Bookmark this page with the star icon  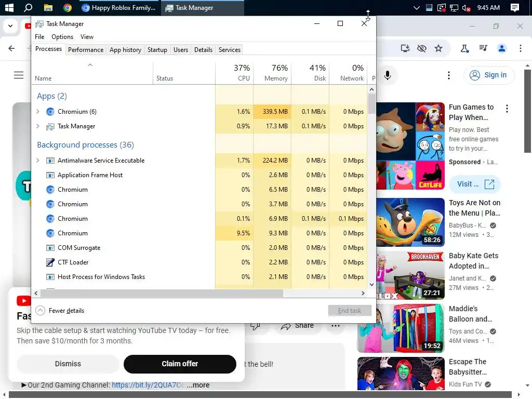[438, 48]
